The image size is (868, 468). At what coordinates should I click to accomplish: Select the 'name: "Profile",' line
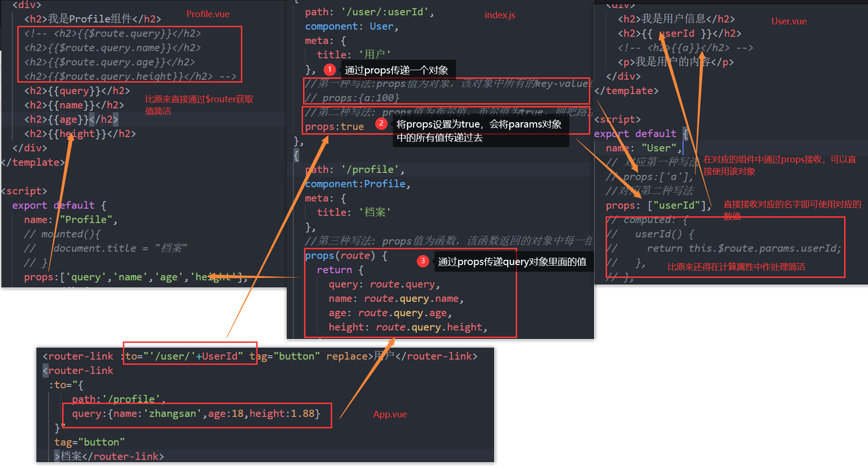tap(71, 220)
